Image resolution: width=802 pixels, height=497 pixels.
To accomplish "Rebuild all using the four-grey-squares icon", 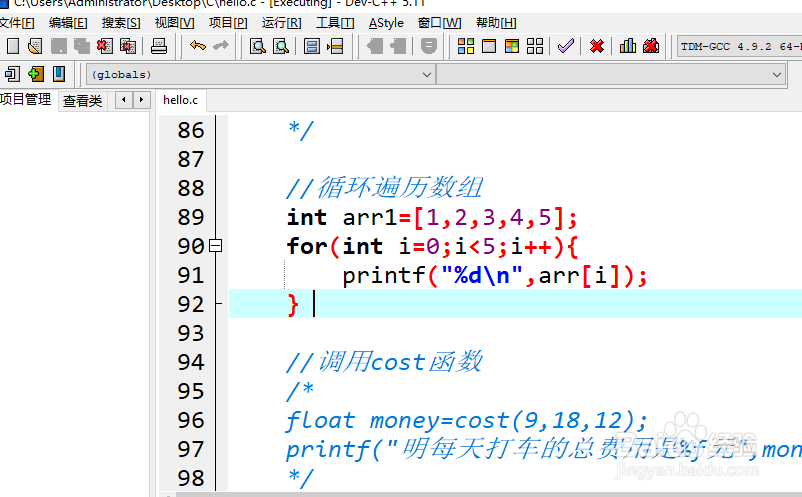I will pyautogui.click(x=535, y=47).
